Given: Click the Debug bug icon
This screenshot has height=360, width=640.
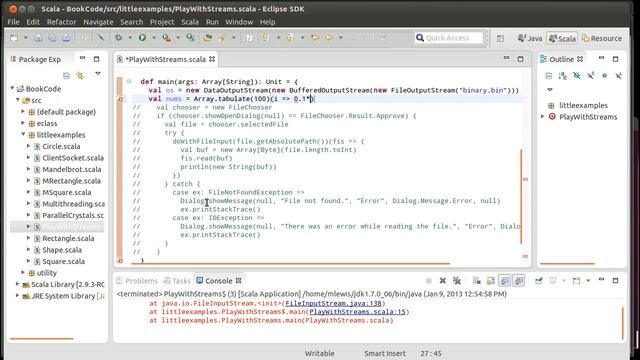Looking at the screenshot, I should tap(118, 38).
